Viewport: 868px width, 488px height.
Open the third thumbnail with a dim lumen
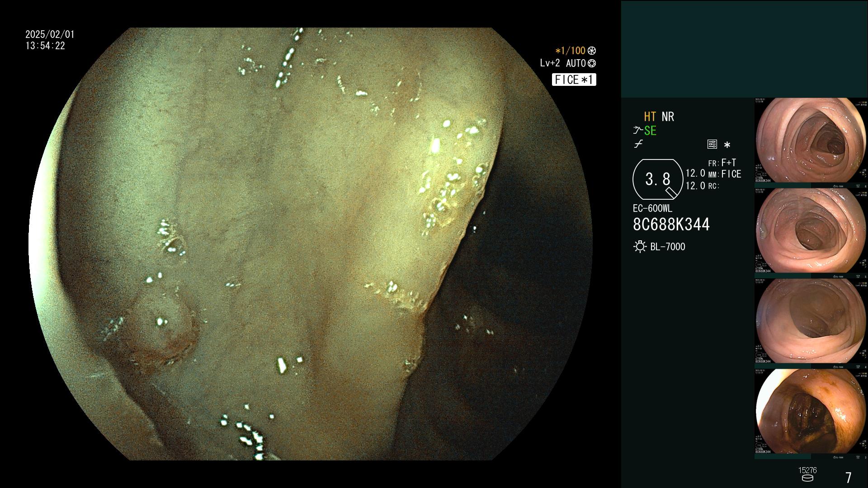tap(811, 321)
